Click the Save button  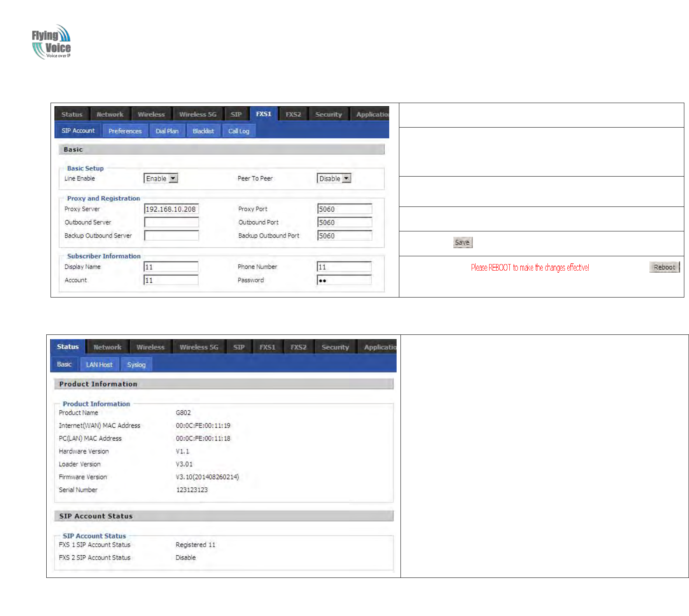coord(463,243)
